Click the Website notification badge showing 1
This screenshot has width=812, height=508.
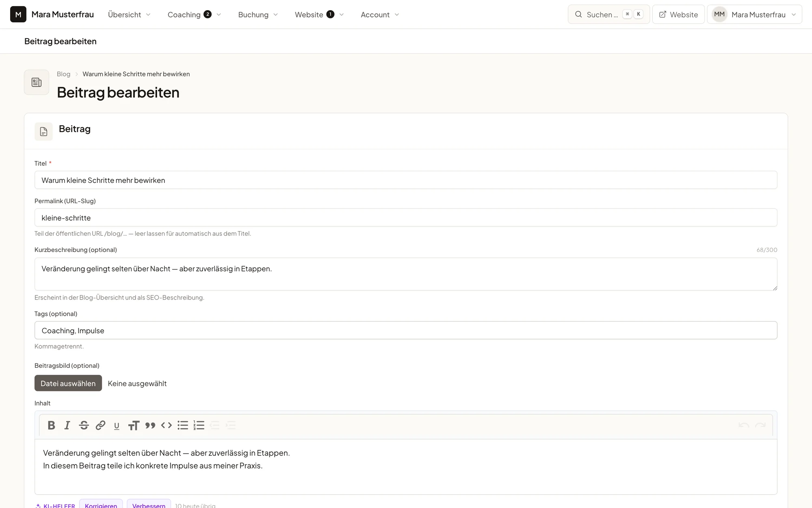330,14
